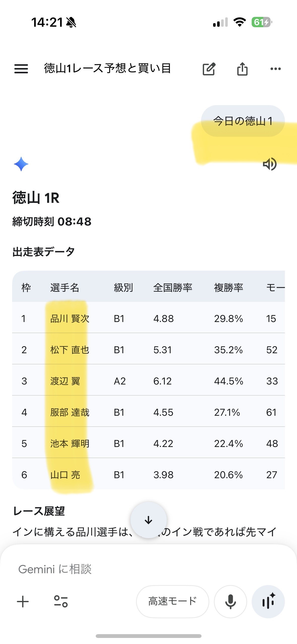Screen dimensions: 297x644
Task: Open the 高速モード model selector
Action: (x=173, y=601)
